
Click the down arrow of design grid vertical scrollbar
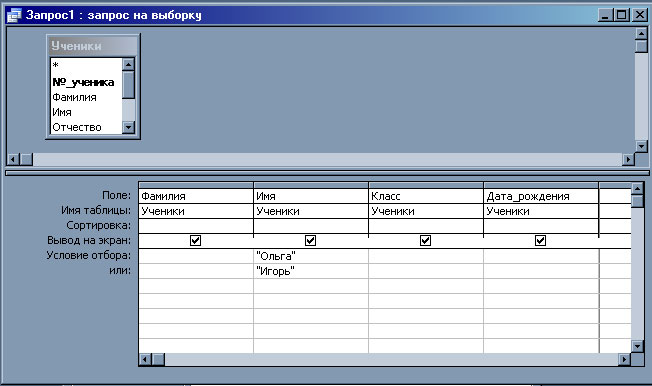[637, 346]
